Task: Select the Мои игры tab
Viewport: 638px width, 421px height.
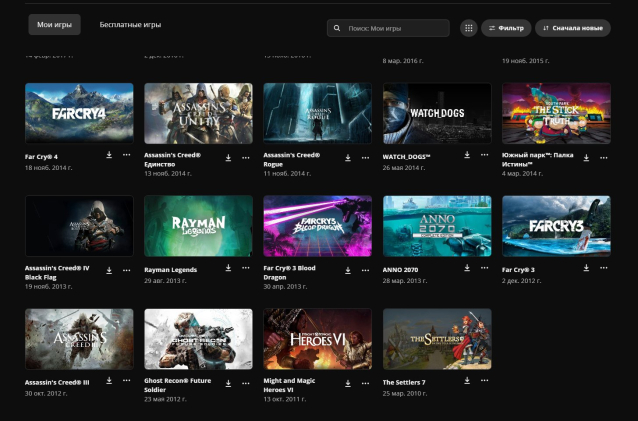Action: (x=55, y=24)
